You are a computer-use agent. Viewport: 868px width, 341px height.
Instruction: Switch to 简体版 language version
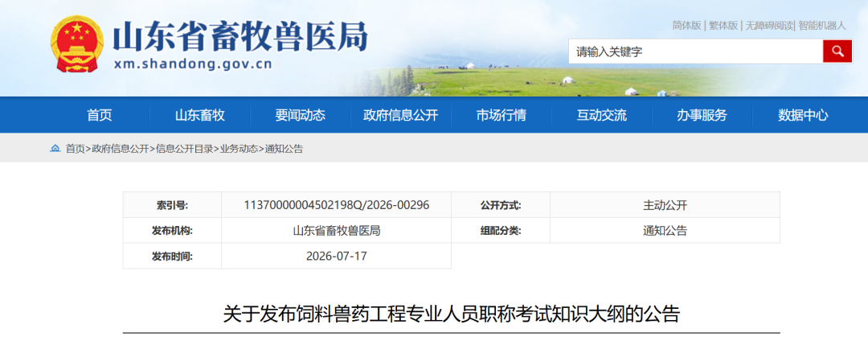[686, 26]
